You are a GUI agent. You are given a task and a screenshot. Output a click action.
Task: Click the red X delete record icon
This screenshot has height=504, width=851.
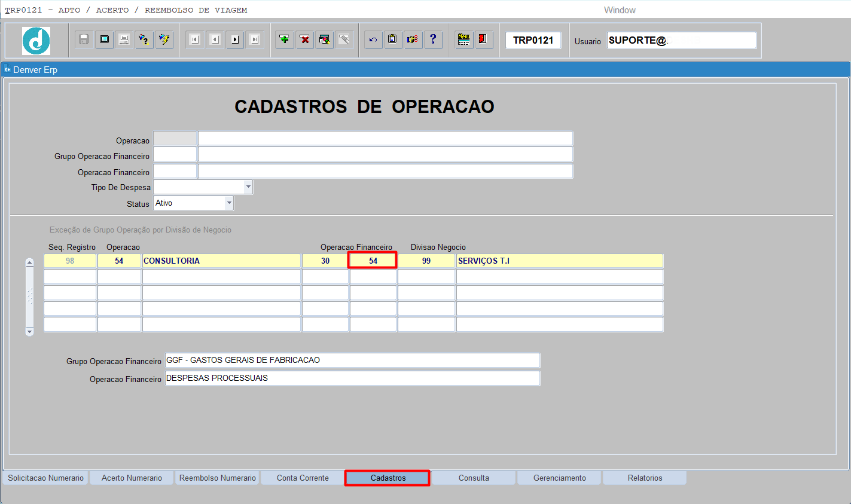click(x=305, y=39)
